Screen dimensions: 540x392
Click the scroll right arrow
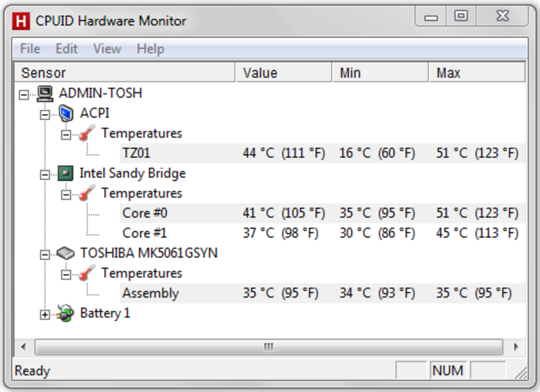[516, 347]
